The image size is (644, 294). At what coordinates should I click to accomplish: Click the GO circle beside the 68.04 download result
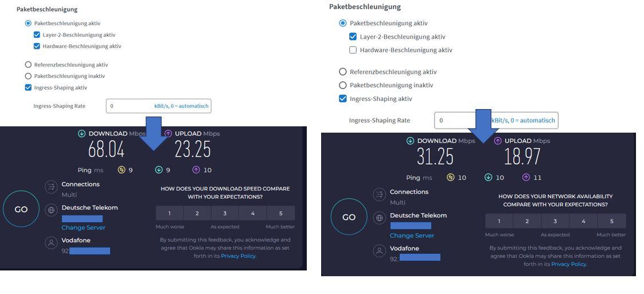click(x=21, y=209)
